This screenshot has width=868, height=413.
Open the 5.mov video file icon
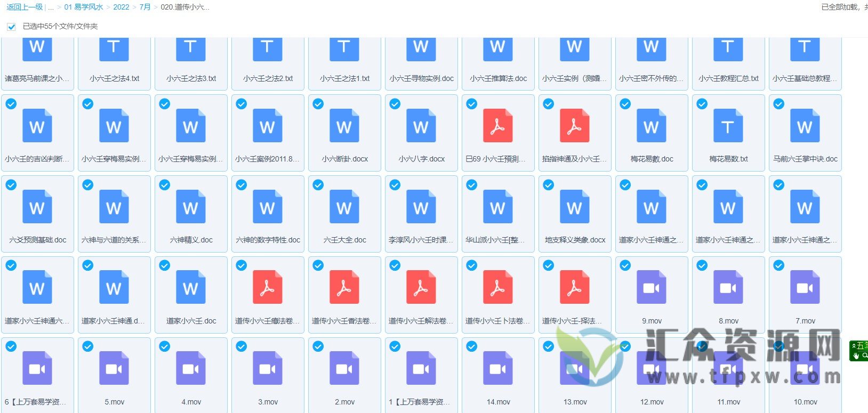pyautogui.click(x=114, y=369)
